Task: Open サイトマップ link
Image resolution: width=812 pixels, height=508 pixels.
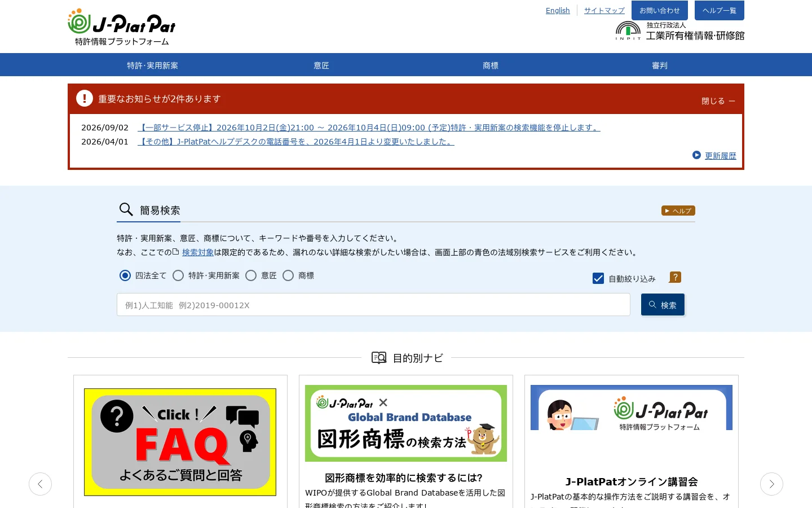Action: pyautogui.click(x=604, y=11)
